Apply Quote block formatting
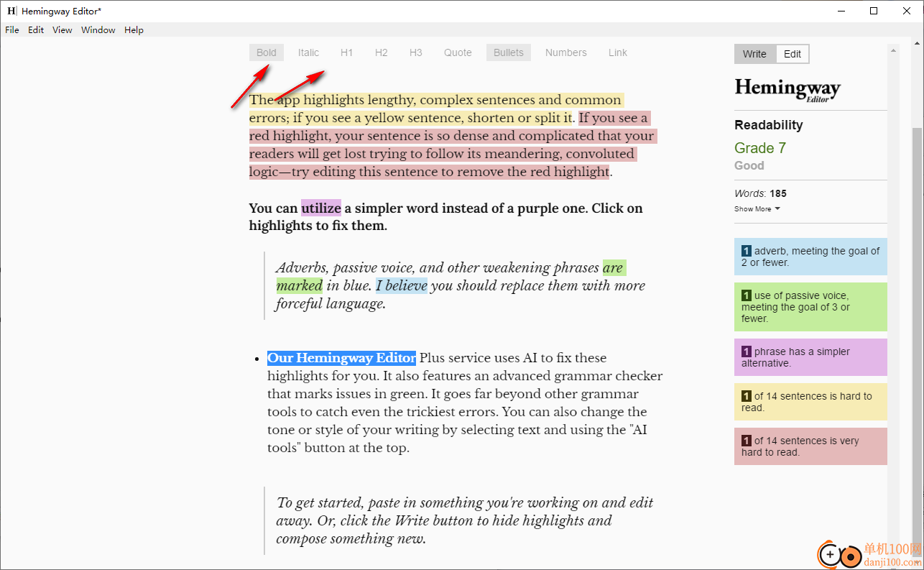 pyautogui.click(x=458, y=52)
